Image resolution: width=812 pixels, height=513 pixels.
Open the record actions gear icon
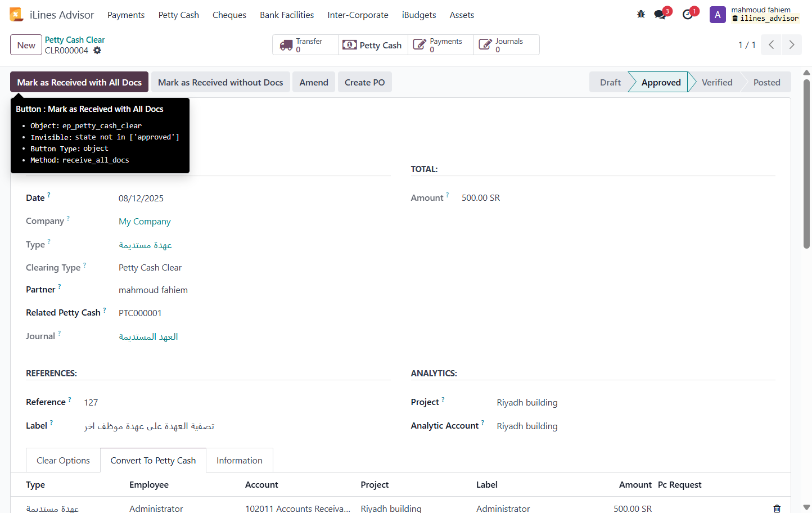pos(97,50)
